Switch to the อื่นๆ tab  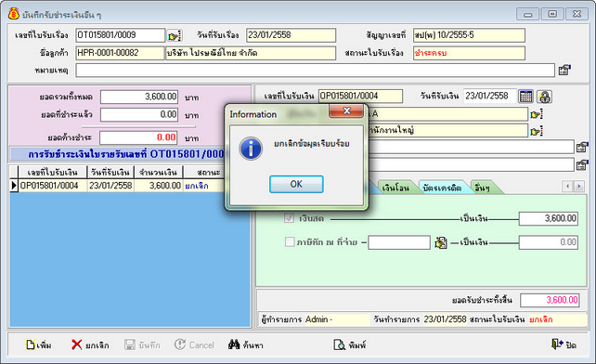click(x=483, y=188)
